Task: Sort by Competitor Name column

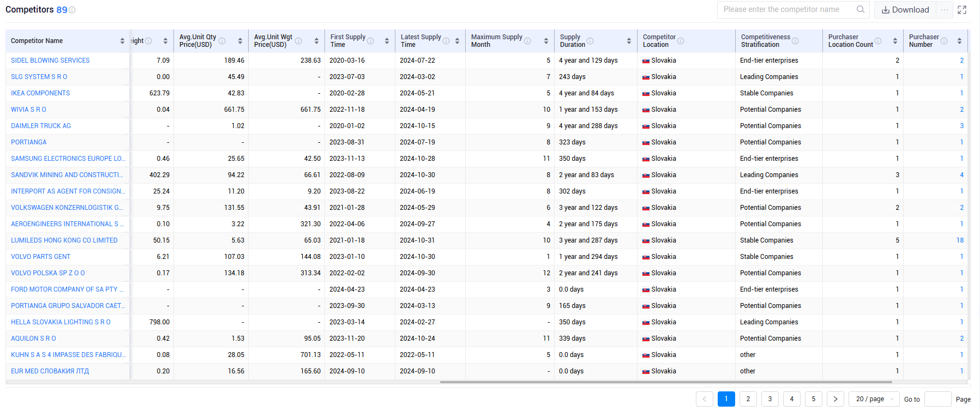Action: coord(122,41)
